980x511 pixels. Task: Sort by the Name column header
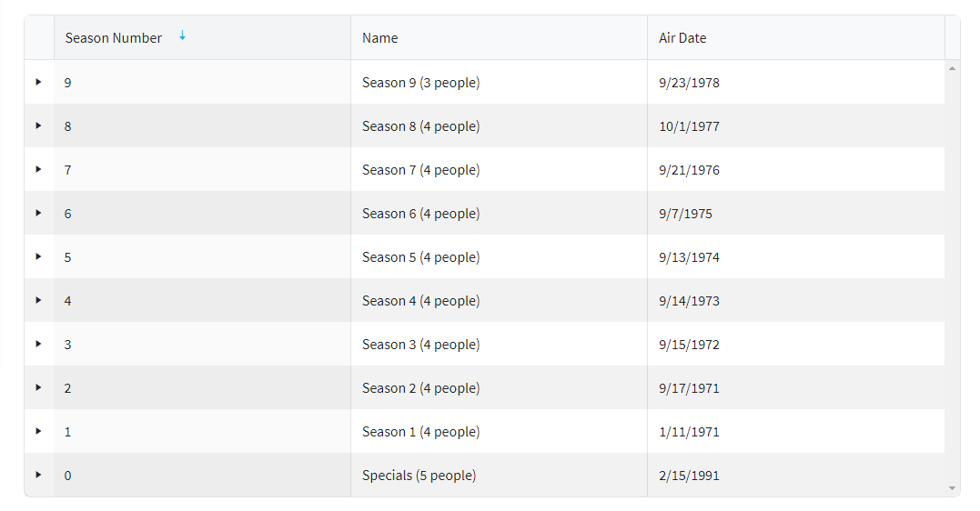point(380,38)
